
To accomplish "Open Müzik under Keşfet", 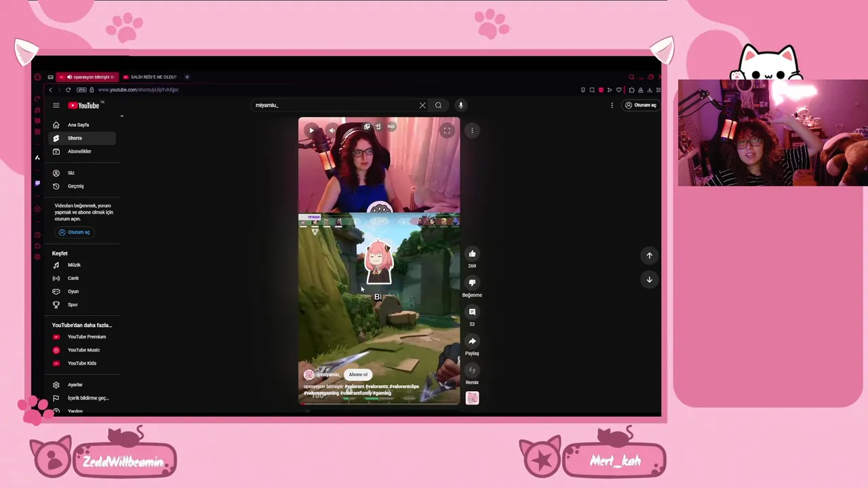I will pos(83,265).
